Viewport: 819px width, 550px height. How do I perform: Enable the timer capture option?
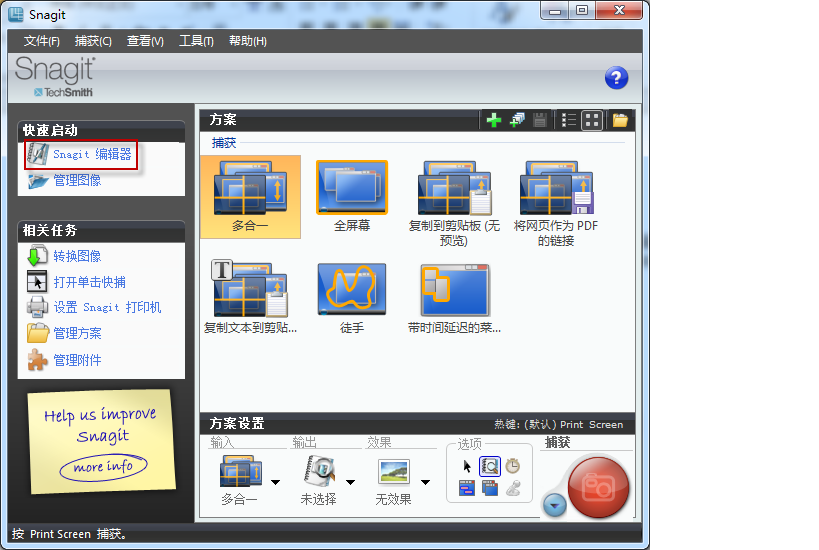tap(512, 466)
